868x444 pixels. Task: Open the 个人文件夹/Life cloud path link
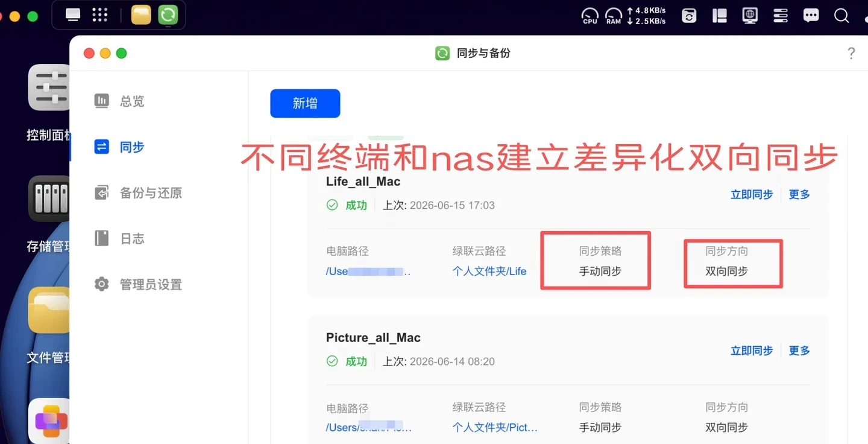[489, 271]
